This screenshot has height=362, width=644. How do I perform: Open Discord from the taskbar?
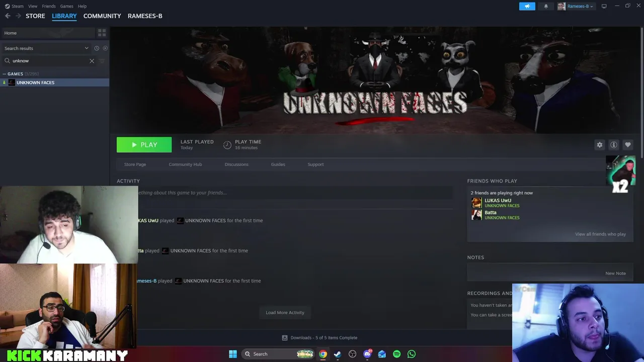click(367, 354)
